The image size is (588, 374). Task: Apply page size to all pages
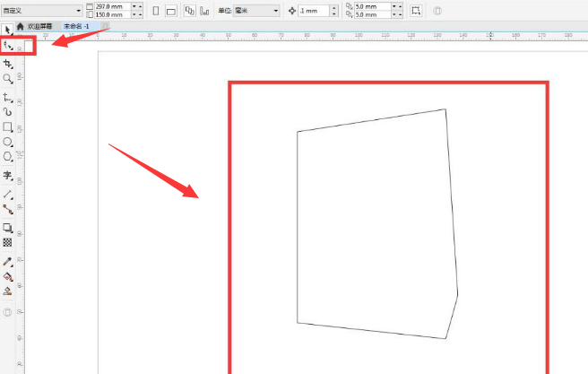tap(190, 11)
